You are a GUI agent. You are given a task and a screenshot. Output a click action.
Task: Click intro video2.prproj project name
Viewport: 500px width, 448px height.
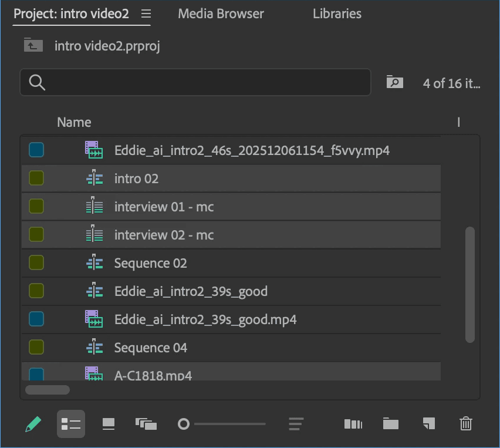coord(107,46)
